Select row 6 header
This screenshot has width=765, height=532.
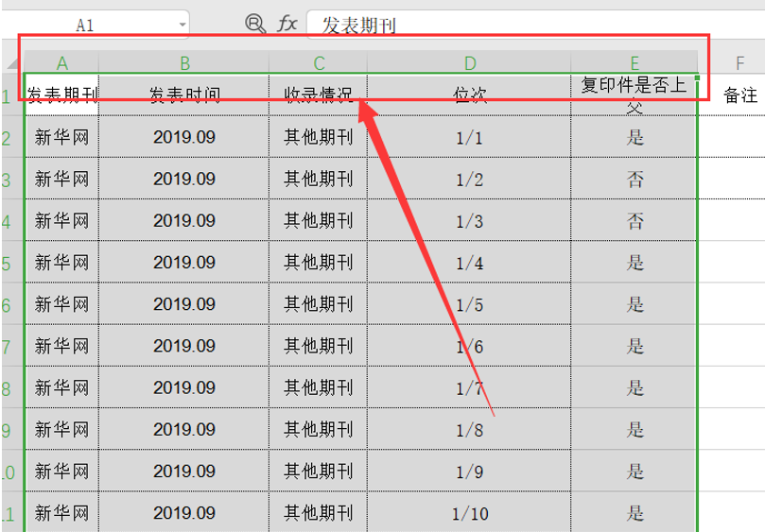[x=11, y=303]
